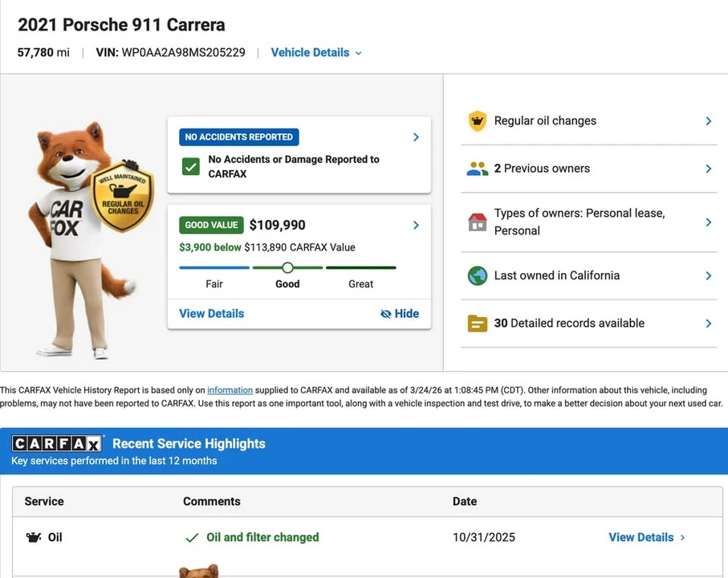728x578 pixels.
Task: Open the Regular oil changes chevron
Action: pyautogui.click(x=709, y=121)
